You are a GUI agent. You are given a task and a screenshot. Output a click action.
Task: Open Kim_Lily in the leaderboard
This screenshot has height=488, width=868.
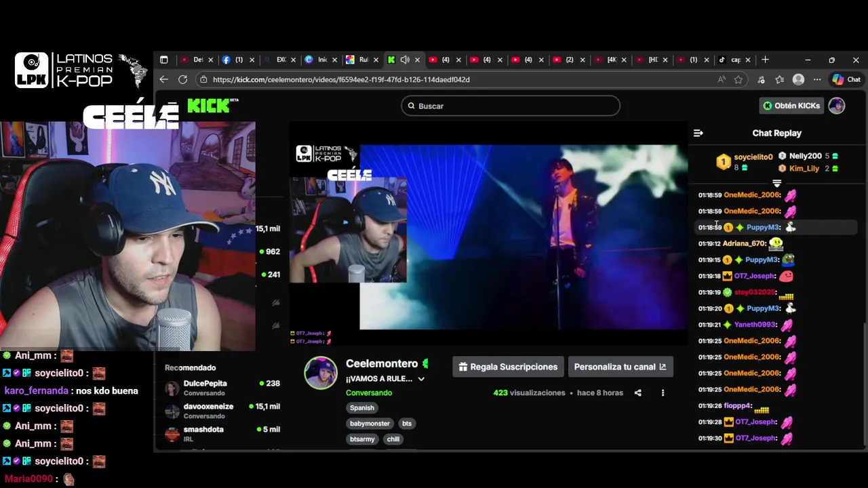tap(804, 168)
